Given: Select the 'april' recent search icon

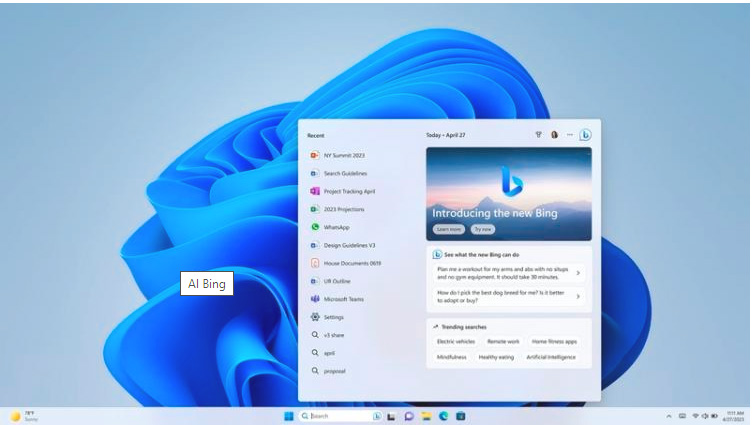Looking at the screenshot, I should coord(315,353).
